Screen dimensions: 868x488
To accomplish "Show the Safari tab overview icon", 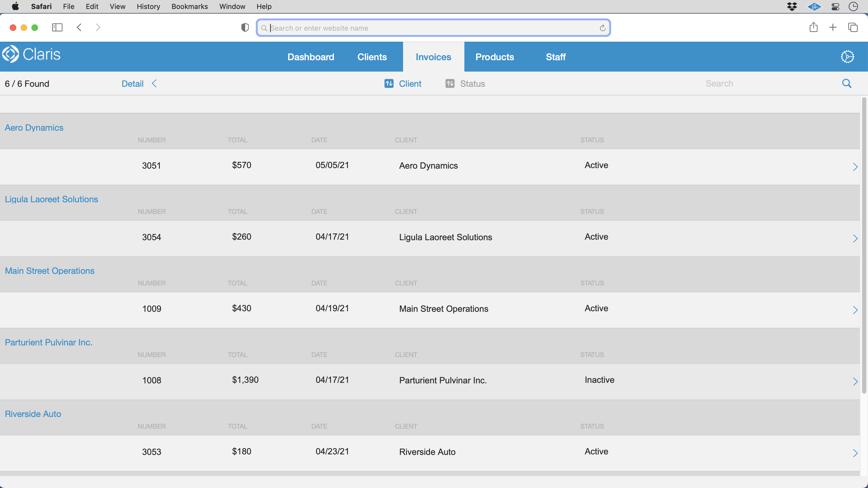I will (853, 27).
